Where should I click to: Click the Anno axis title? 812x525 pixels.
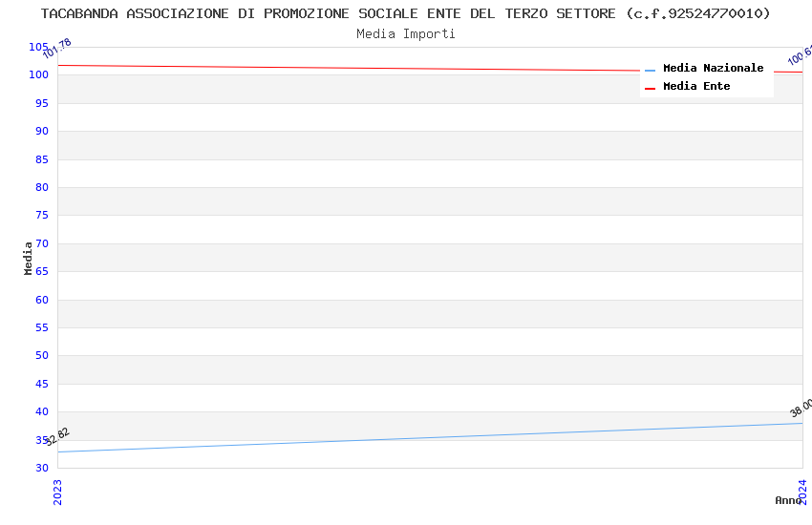(x=788, y=500)
